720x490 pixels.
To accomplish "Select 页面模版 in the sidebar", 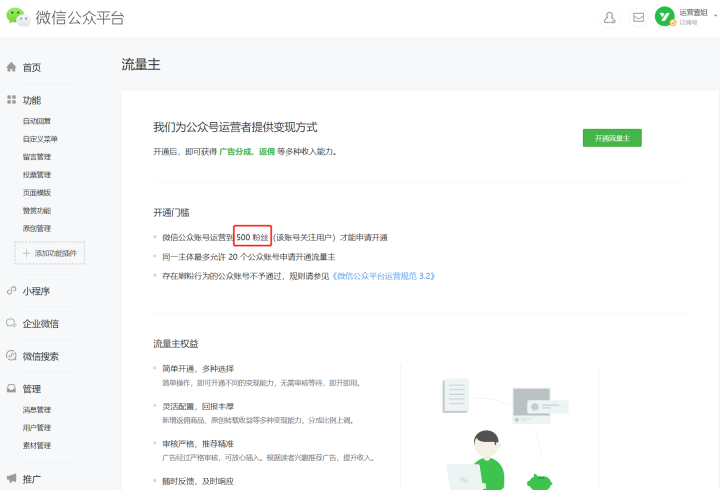I will click(37, 192).
